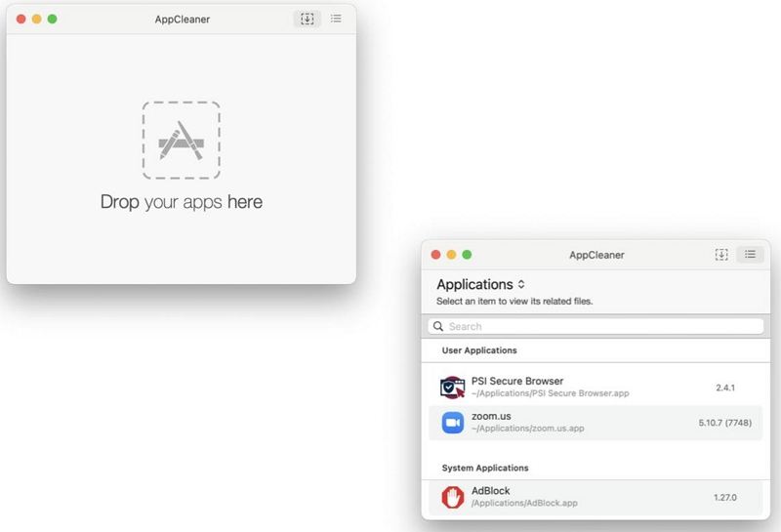Maximize the drop-zone AppCleaner window with green button
This screenshot has width=781, height=532.
(53, 19)
